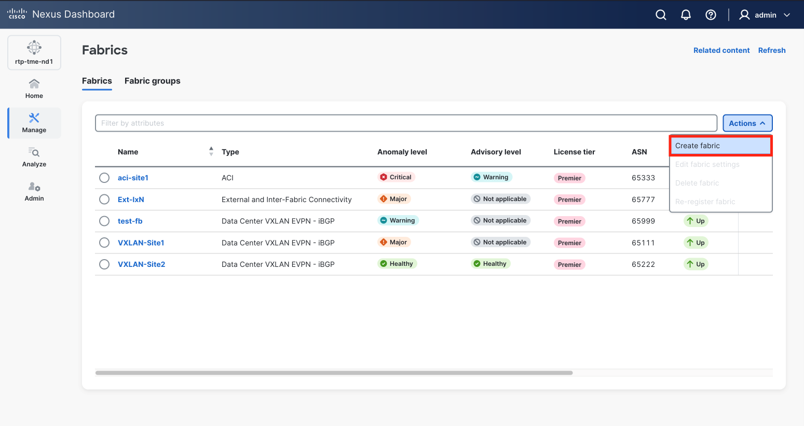Open the VXLAN-Site2 fabric link
Viewport: 804px width, 426px height.
[x=142, y=264]
